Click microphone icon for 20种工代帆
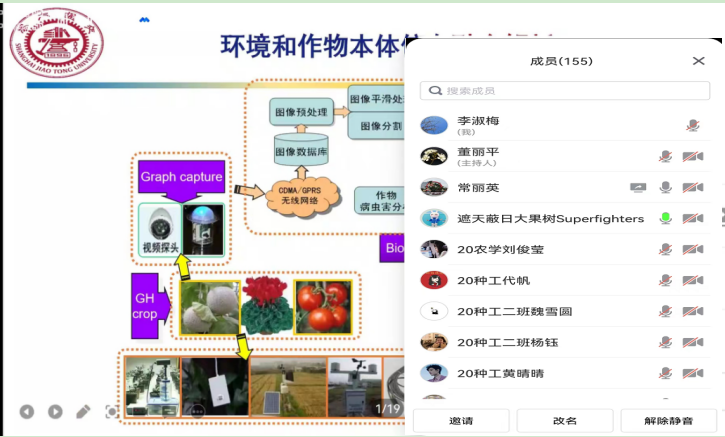The image size is (725, 437). point(665,281)
